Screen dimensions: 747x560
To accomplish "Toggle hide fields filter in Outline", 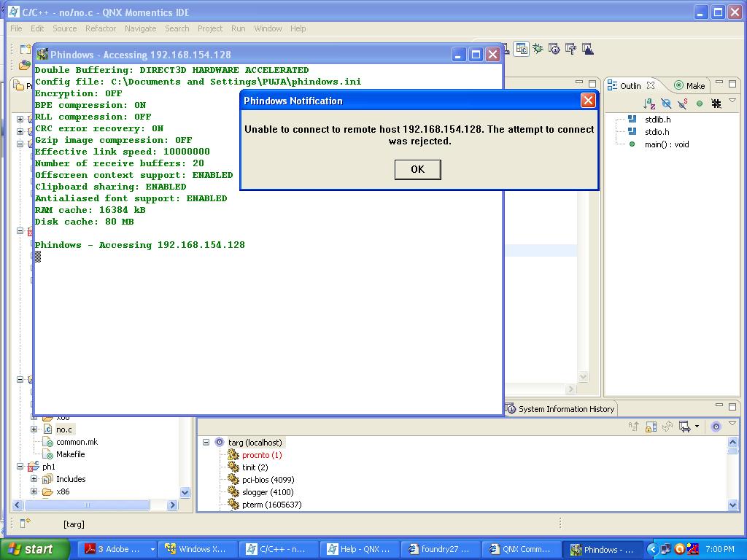I will coord(666,104).
